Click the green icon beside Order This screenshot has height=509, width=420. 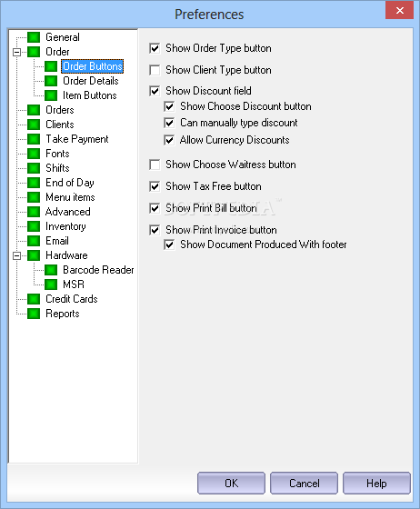point(34,52)
